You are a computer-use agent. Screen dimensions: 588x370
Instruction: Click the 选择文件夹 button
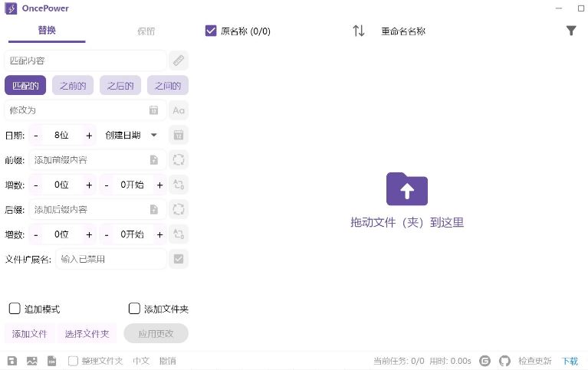click(87, 334)
